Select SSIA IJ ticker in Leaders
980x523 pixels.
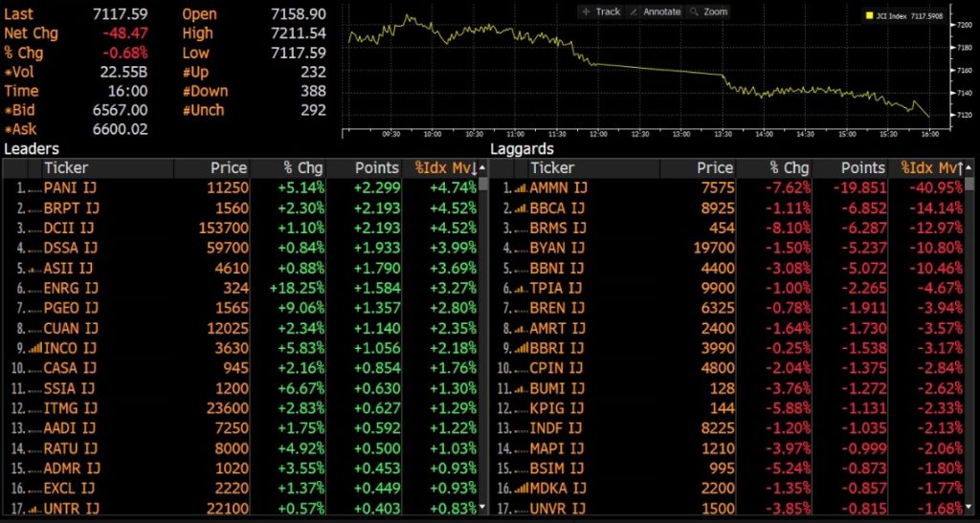pyautogui.click(x=69, y=387)
